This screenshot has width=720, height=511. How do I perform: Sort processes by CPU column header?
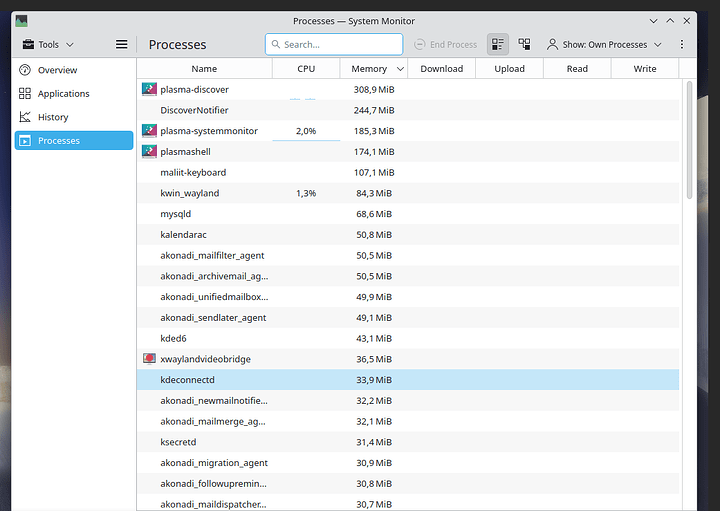(x=306, y=69)
